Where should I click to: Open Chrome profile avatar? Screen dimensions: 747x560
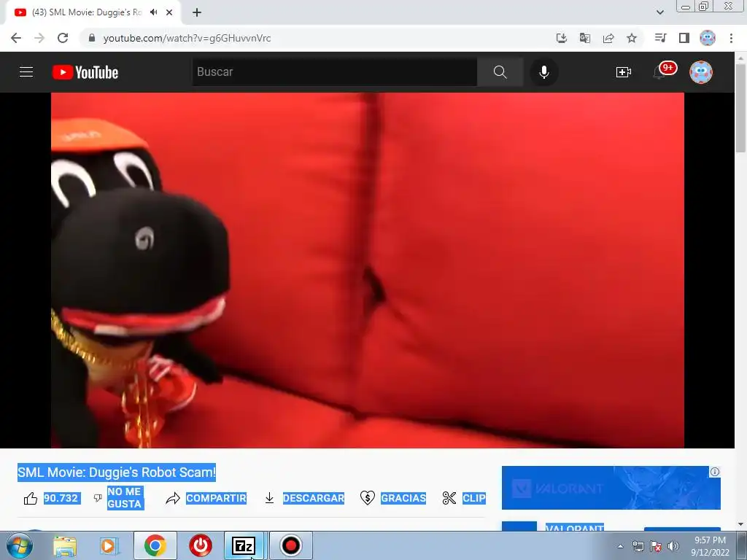708,38
